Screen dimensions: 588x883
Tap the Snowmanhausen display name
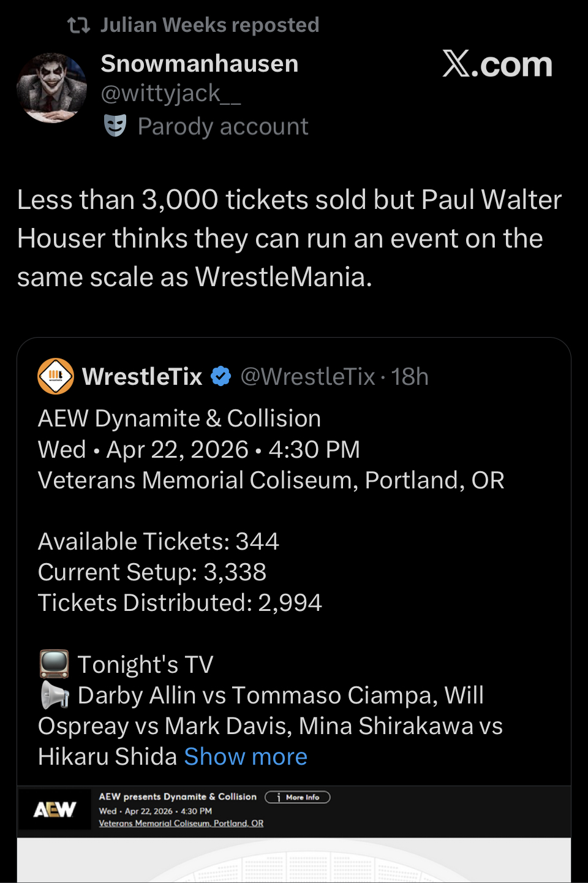200,64
